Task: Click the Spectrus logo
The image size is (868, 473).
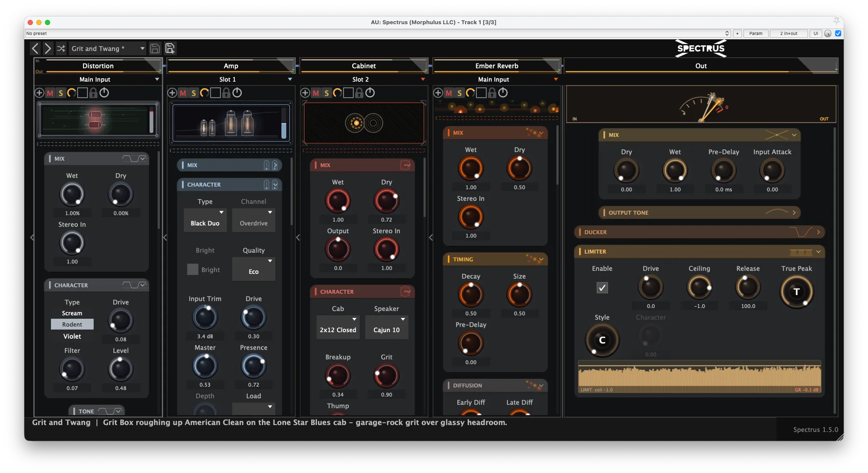Action: point(701,48)
